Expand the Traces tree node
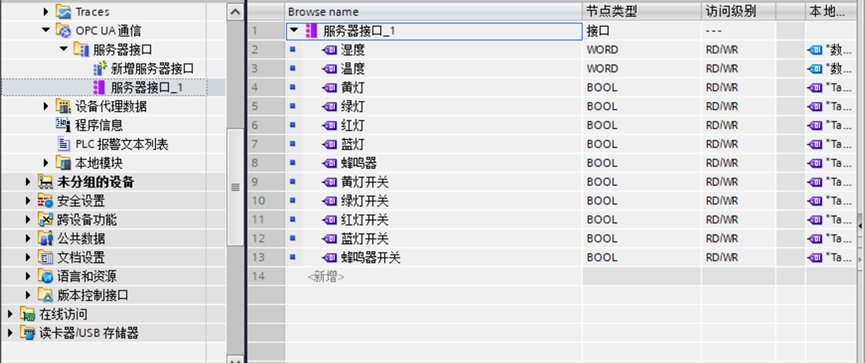The width and height of the screenshot is (865, 363). pyautogui.click(x=46, y=12)
